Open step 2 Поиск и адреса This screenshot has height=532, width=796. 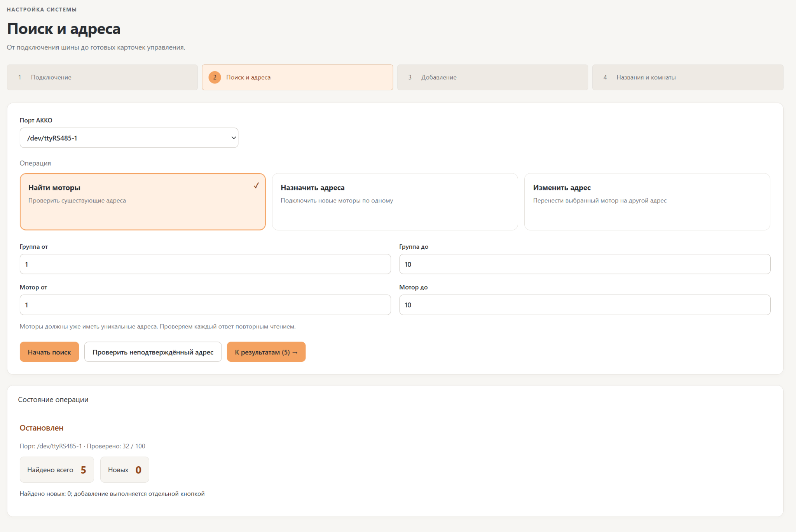[x=297, y=77]
